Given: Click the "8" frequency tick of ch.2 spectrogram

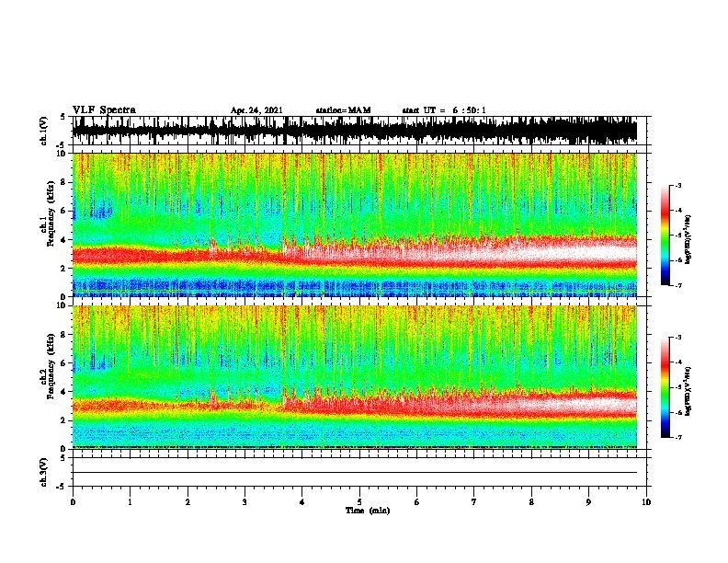Looking at the screenshot, I should pyautogui.click(x=63, y=335).
